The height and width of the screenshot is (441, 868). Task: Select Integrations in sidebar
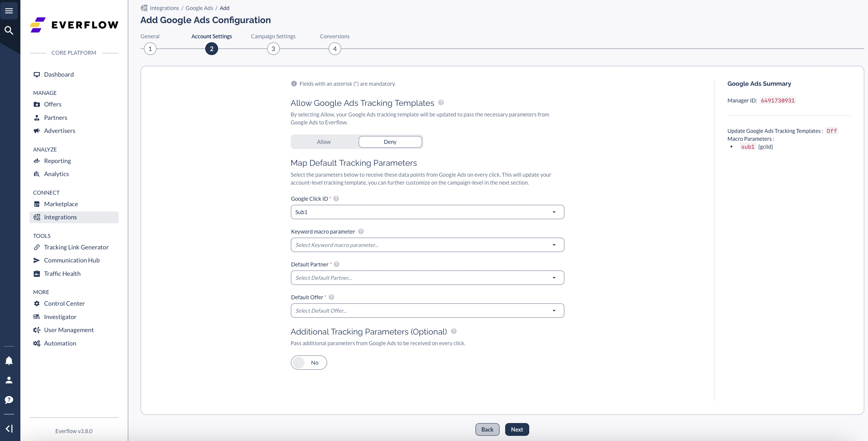pos(74,217)
